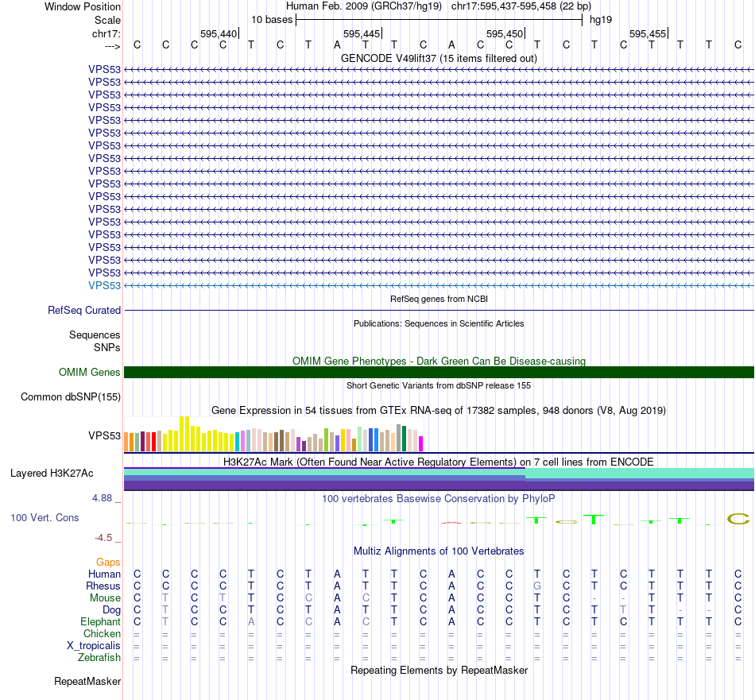Click the large C in the PhyloP logo
Screen dimensions: 755x700
click(738, 519)
